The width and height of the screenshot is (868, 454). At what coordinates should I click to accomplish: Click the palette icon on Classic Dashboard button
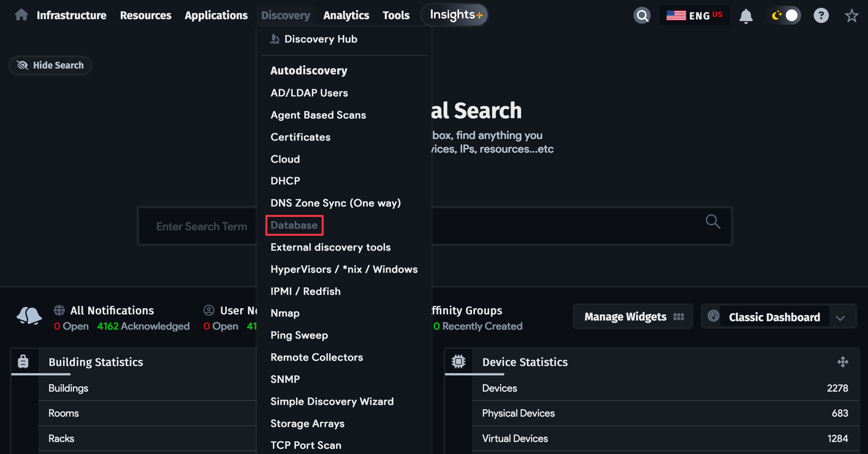coord(714,316)
